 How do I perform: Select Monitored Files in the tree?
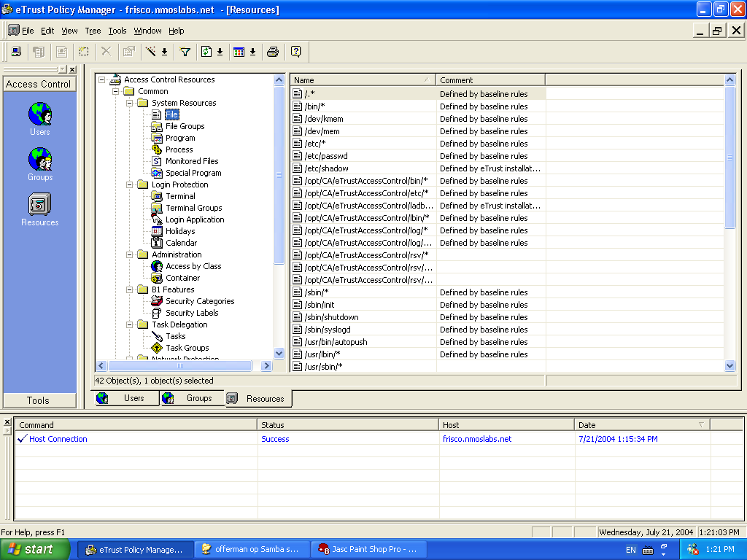[192, 161]
